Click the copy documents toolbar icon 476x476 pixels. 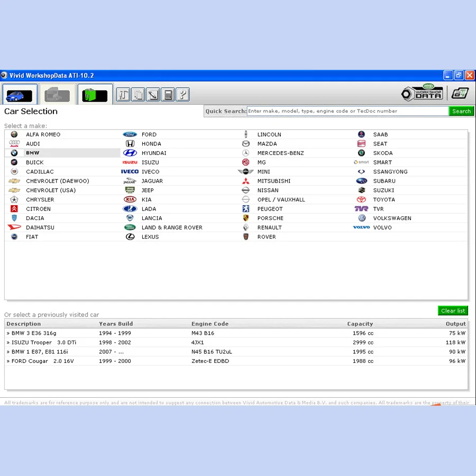click(138, 94)
